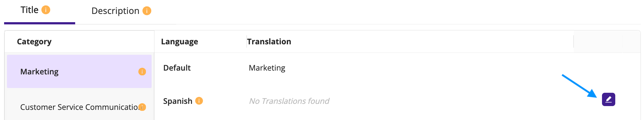The height and width of the screenshot is (120, 644).
Task: Click the Default language label
Action: [x=177, y=68]
